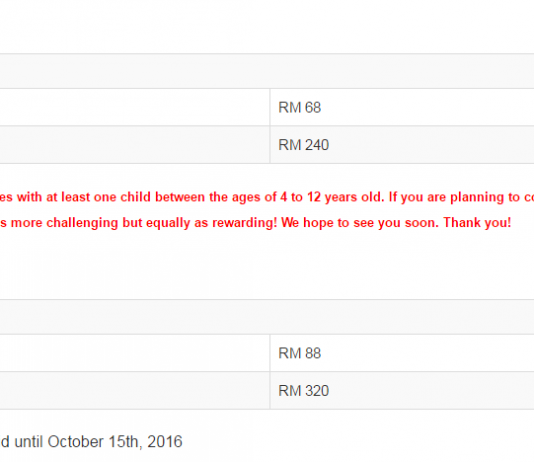
Task: Click the empty grey header row above RM 88
Action: click(x=267, y=317)
